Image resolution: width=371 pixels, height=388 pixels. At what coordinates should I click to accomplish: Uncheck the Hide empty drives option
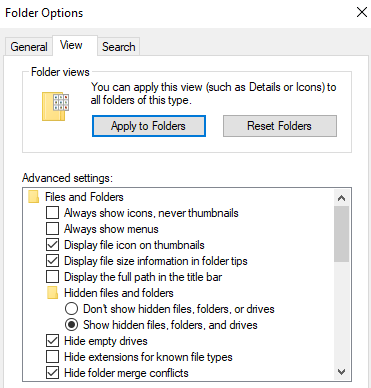[x=52, y=341]
